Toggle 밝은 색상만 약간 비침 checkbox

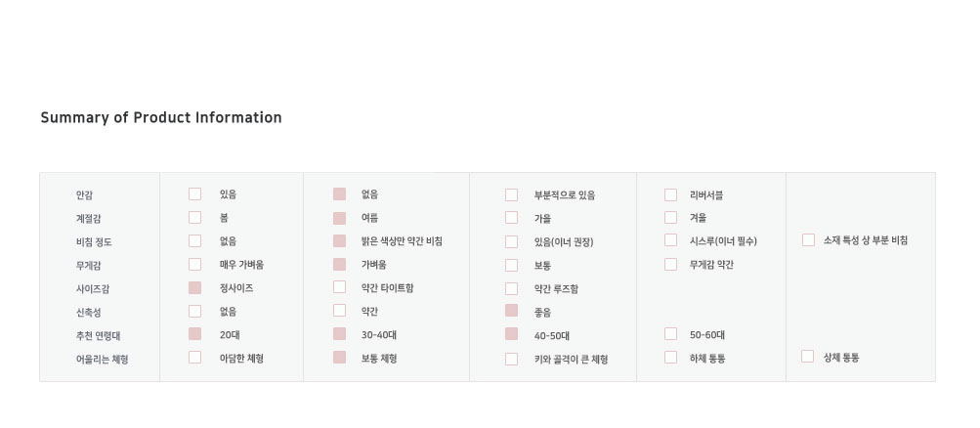(339, 241)
